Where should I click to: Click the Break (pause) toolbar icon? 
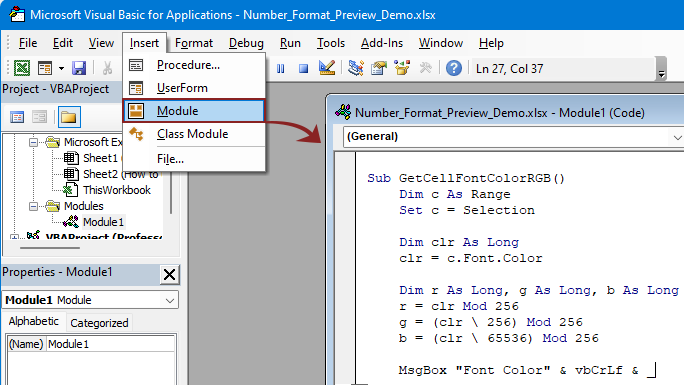click(x=280, y=68)
